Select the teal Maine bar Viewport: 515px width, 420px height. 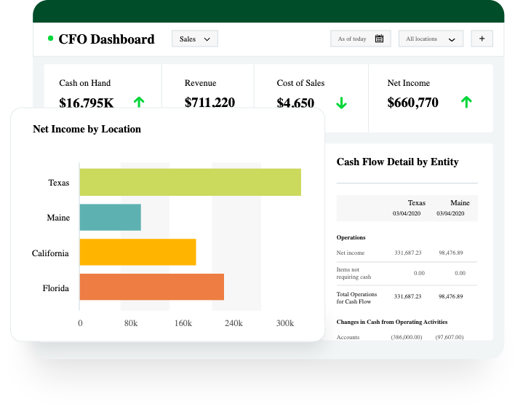coord(111,217)
